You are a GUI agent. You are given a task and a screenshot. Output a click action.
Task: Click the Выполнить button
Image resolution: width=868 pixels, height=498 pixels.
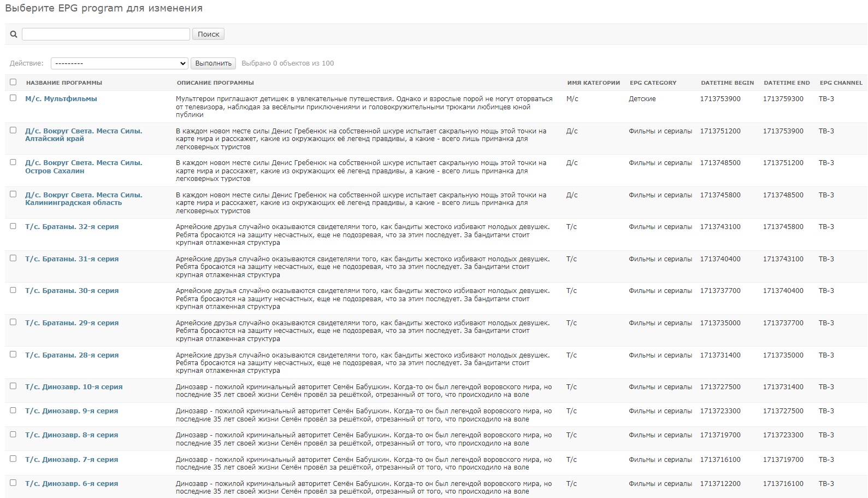pyautogui.click(x=214, y=63)
